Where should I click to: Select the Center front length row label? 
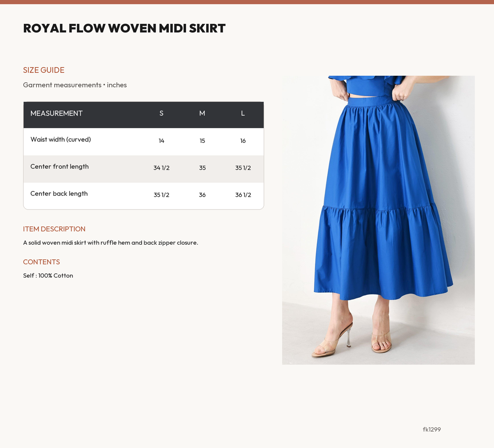(x=60, y=167)
